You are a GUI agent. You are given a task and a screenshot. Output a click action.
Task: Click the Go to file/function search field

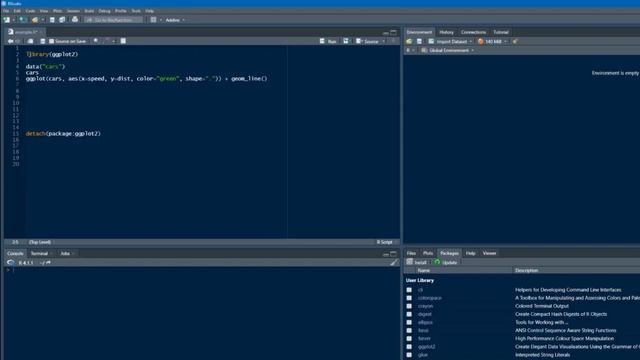(x=113, y=20)
